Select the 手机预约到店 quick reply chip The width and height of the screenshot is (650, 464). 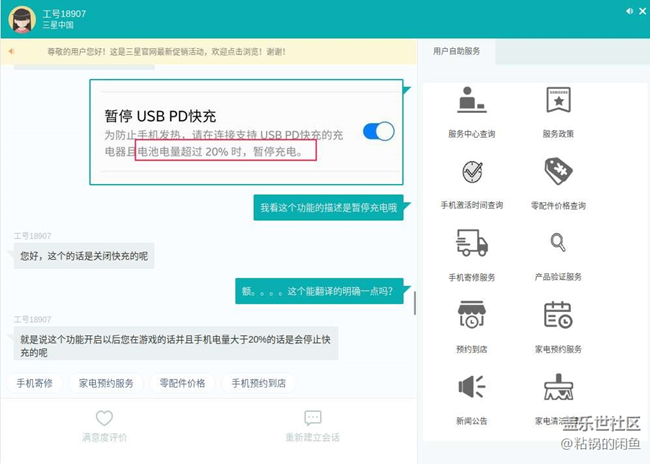pyautogui.click(x=259, y=383)
